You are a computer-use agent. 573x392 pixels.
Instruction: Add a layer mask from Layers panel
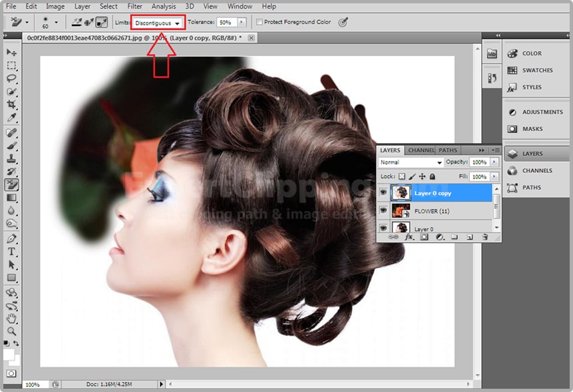[x=424, y=237]
